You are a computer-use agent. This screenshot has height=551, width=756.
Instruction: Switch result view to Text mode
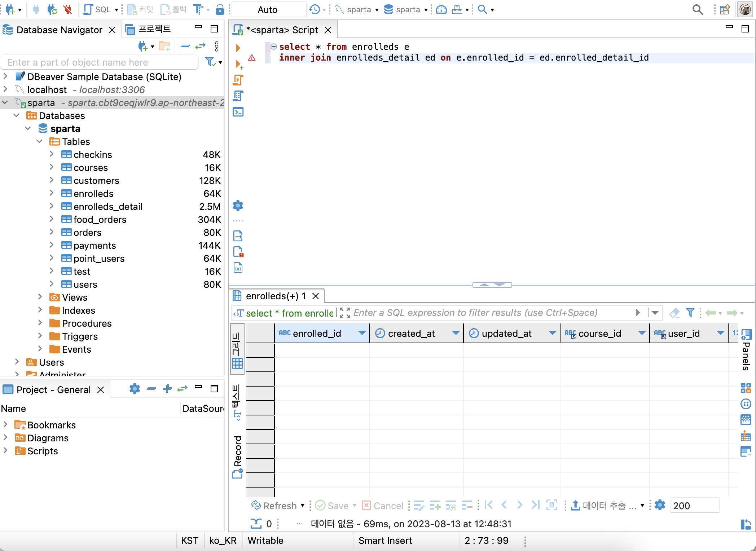coord(237,402)
